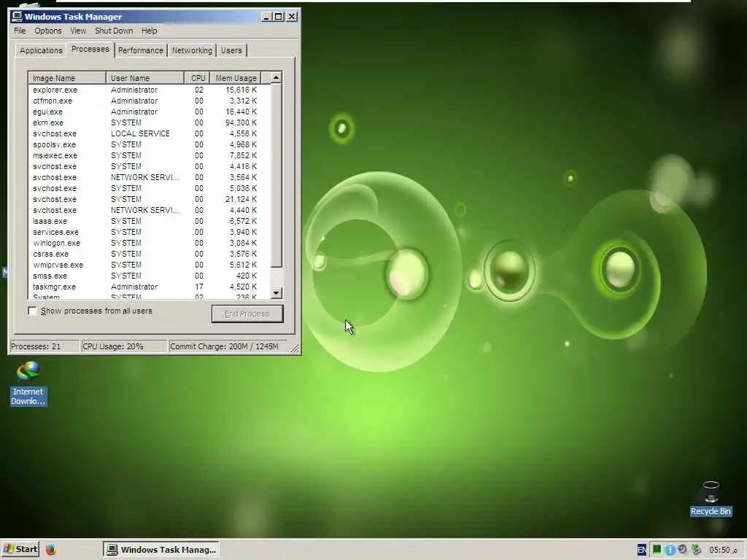
Task: Minimize the Task Manager window
Action: pos(267,17)
